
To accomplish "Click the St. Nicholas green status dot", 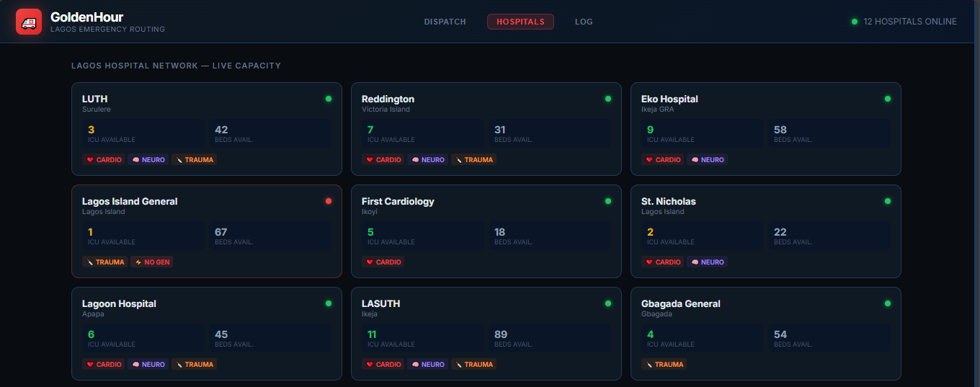I will 888,201.
